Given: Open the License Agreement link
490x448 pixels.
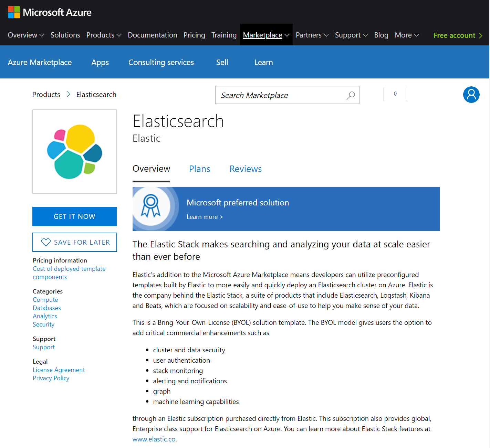Looking at the screenshot, I should tap(59, 370).
